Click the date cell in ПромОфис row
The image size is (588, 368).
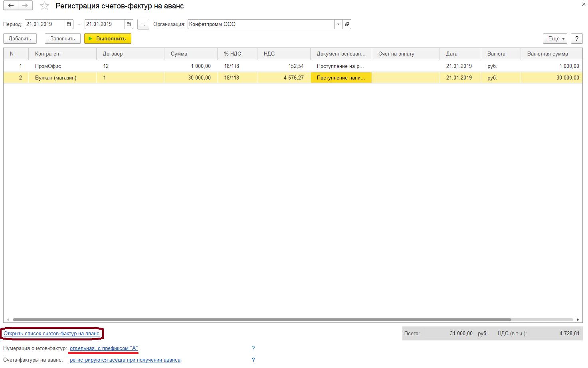click(x=460, y=66)
